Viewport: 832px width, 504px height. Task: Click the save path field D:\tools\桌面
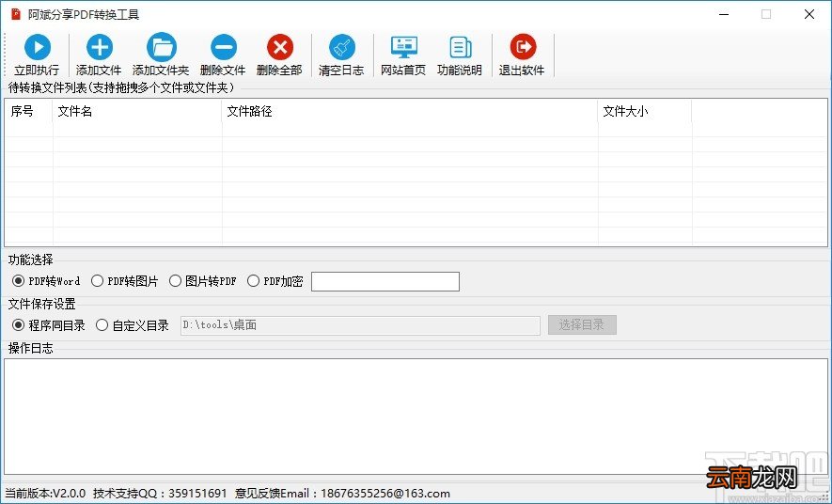[360, 325]
